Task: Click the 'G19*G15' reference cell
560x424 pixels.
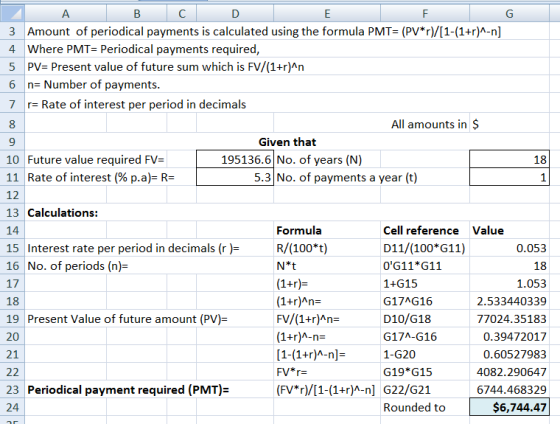Action: click(425, 372)
